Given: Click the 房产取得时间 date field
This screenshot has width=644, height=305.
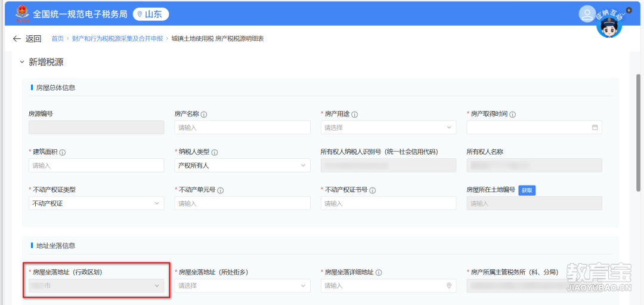Looking at the screenshot, I should click(x=534, y=127).
